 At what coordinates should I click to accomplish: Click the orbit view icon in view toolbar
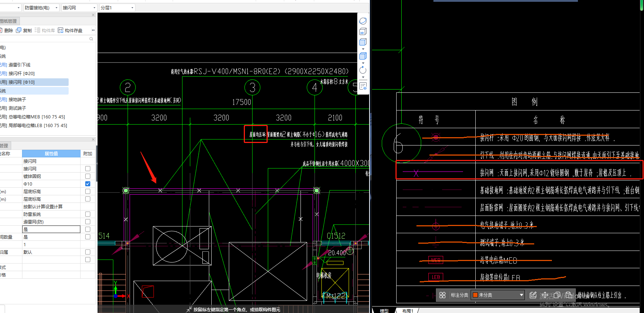pos(363,21)
